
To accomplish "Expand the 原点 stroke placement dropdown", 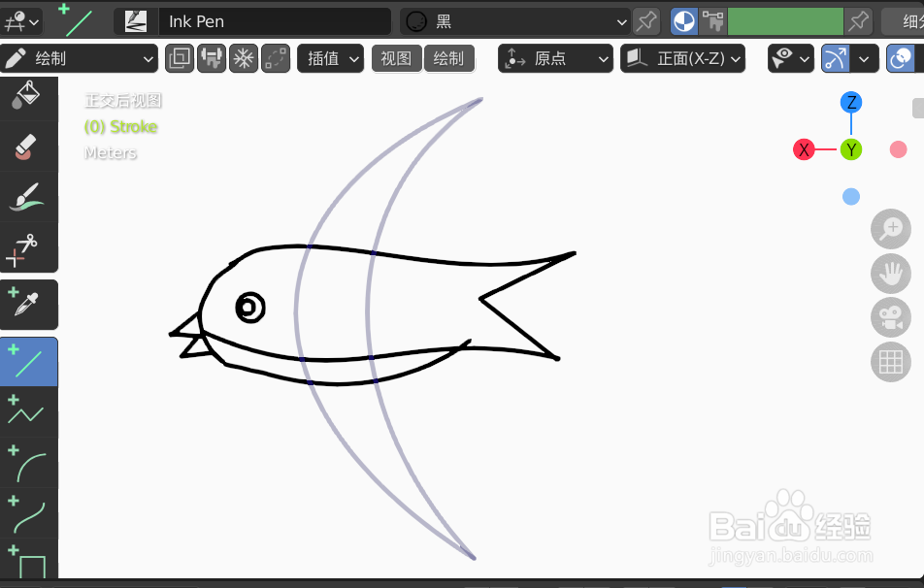I will [x=555, y=58].
